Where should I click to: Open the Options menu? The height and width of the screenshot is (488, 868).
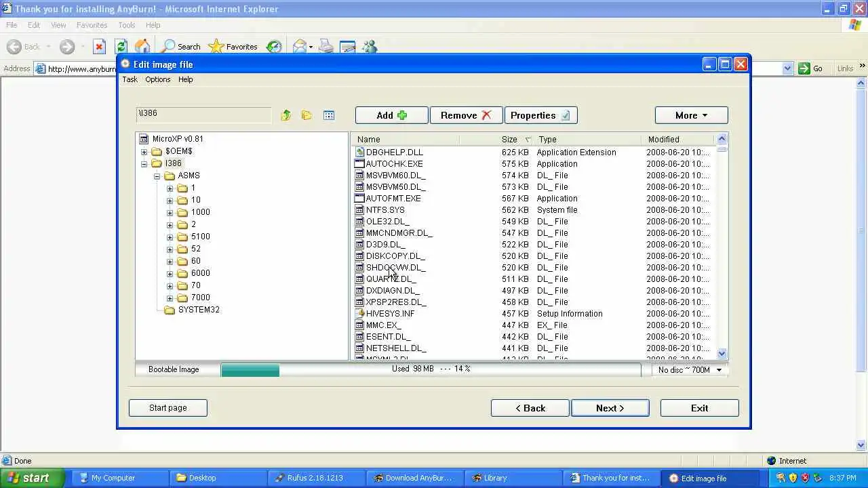tap(158, 79)
